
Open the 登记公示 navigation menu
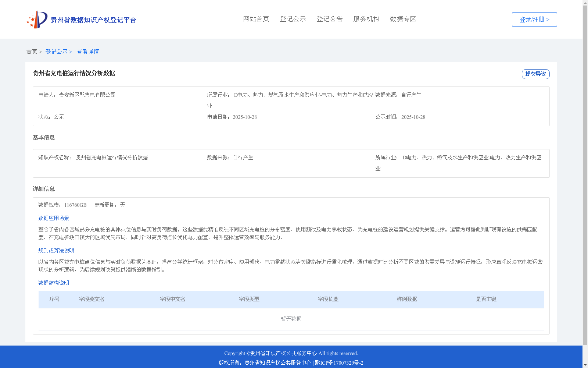coord(293,19)
